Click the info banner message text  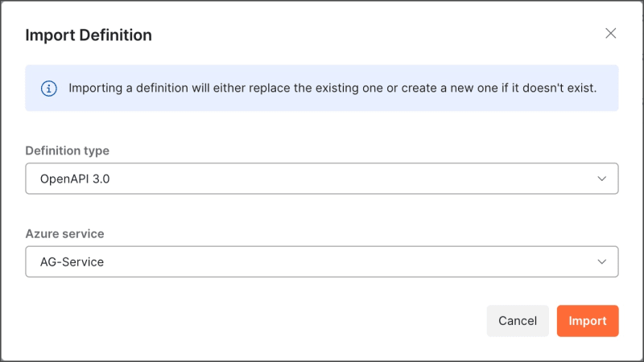(x=332, y=88)
